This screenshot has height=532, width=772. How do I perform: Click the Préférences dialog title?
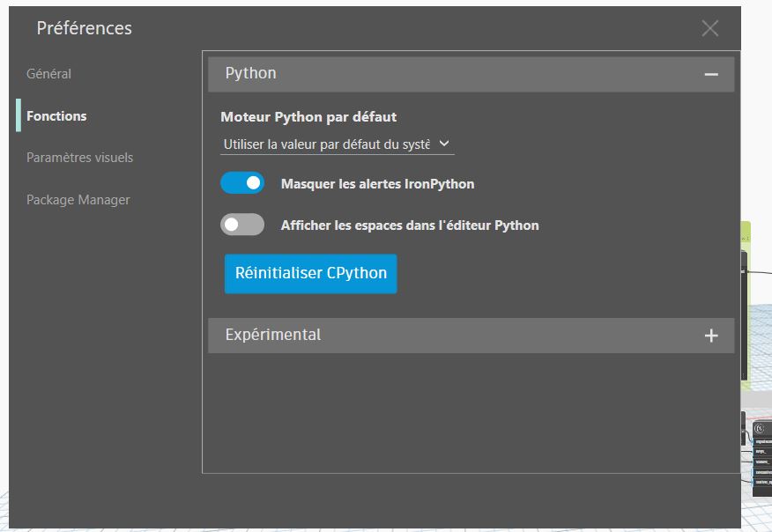tap(85, 28)
